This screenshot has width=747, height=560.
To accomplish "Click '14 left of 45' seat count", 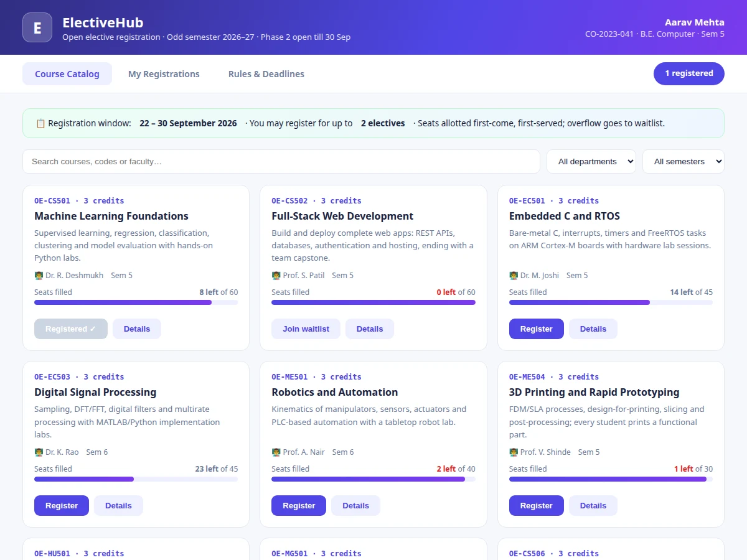I will (691, 292).
